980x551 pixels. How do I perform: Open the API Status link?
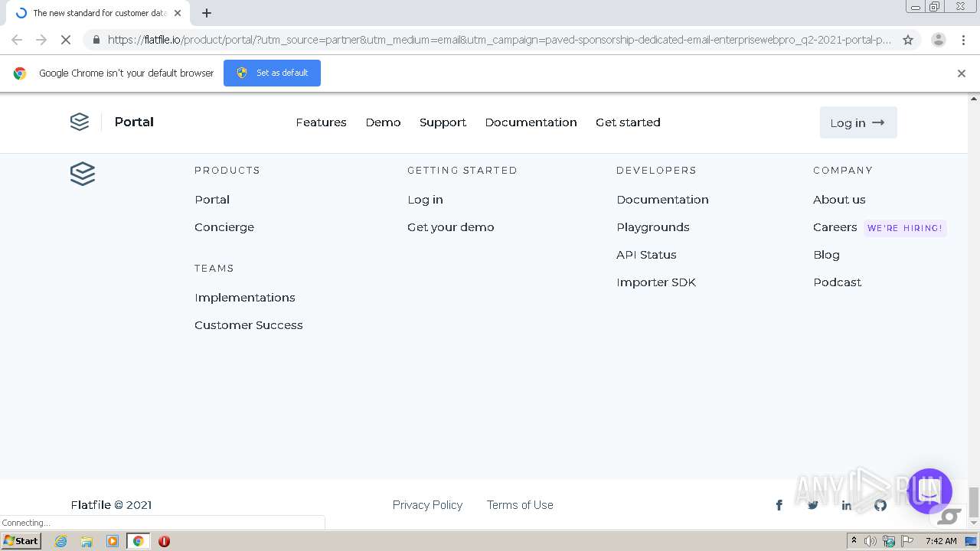point(646,255)
